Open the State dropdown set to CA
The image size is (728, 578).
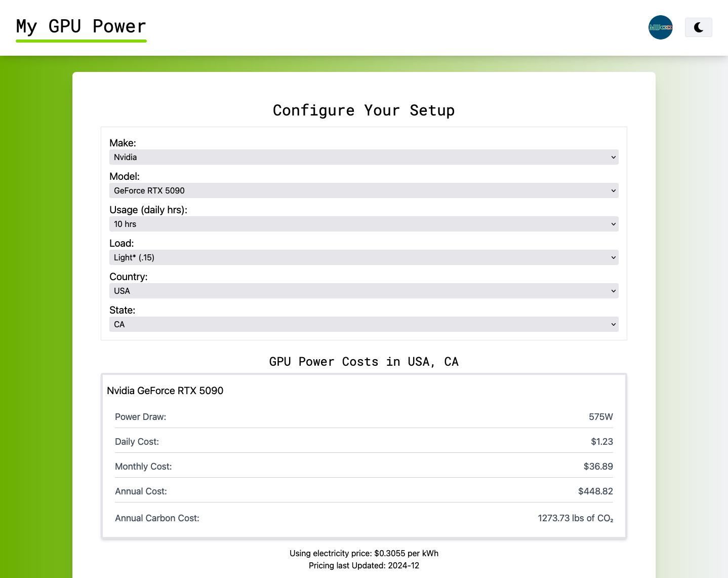(364, 324)
